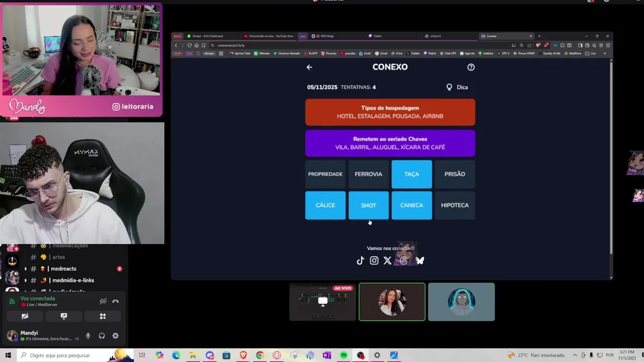
Task: Open Discord user settings gear
Action: [115, 336]
